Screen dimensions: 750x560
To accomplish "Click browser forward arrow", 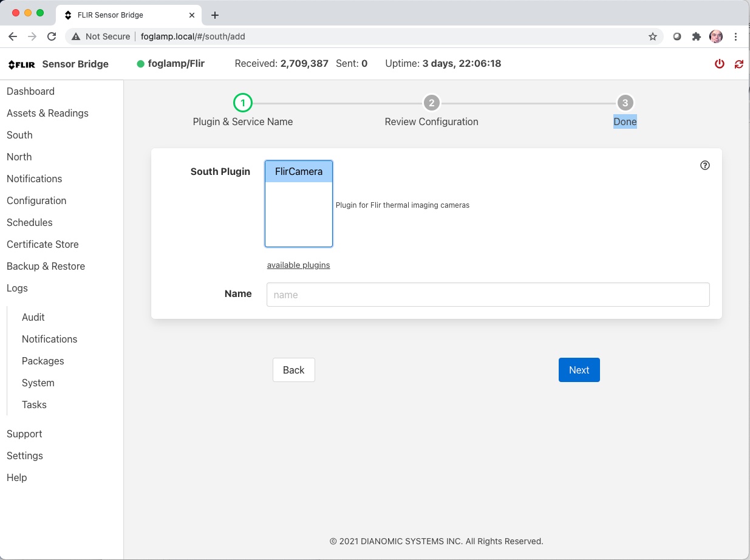I will 32,36.
